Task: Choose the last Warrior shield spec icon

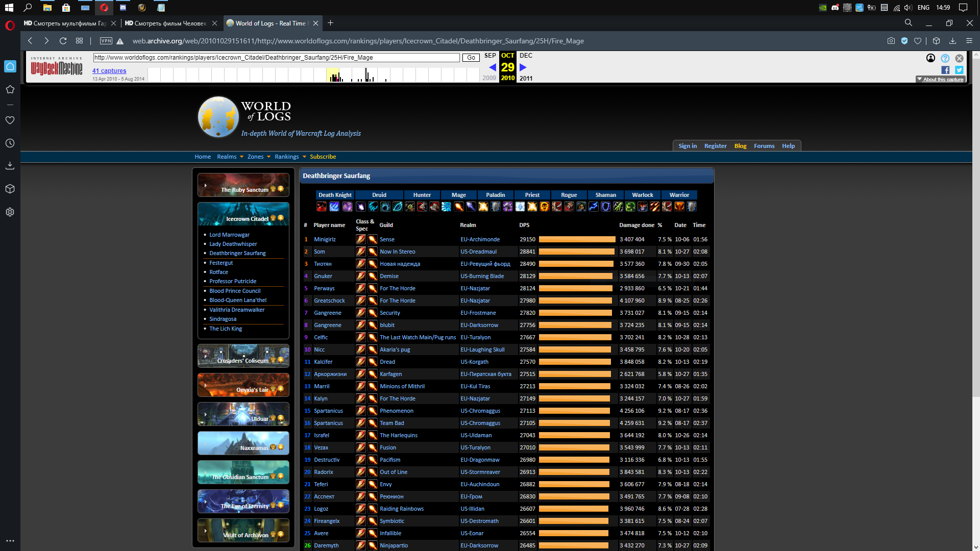Action: 692,207
